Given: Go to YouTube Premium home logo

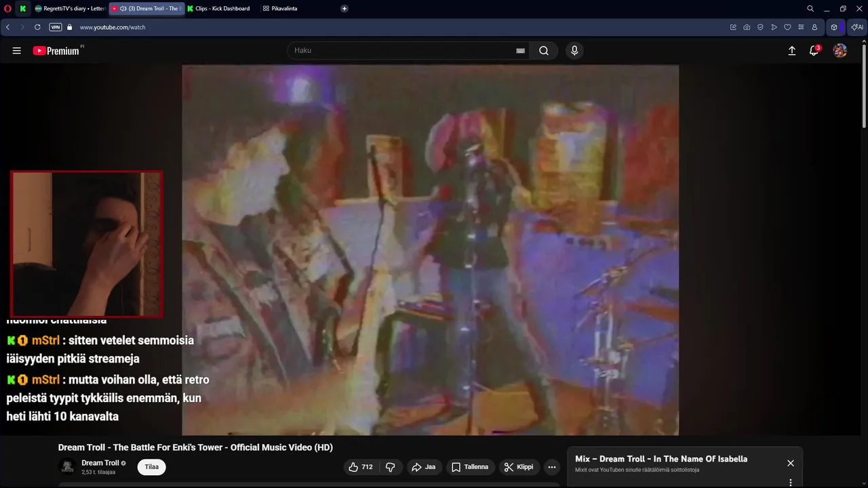Looking at the screenshot, I should (x=58, y=51).
